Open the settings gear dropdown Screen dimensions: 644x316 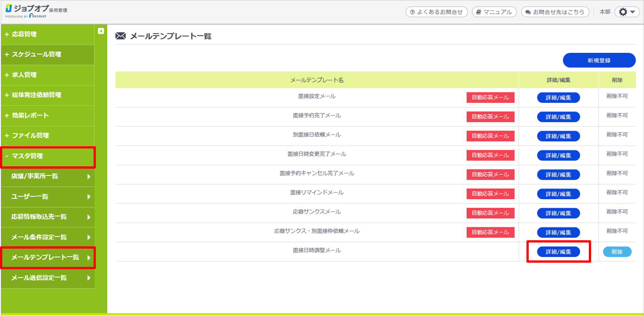(x=627, y=12)
